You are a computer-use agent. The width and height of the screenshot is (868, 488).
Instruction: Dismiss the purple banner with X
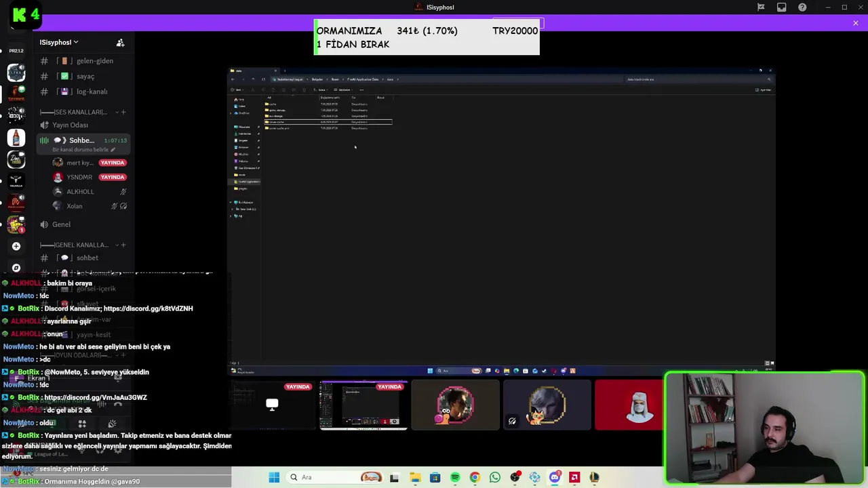click(x=856, y=23)
